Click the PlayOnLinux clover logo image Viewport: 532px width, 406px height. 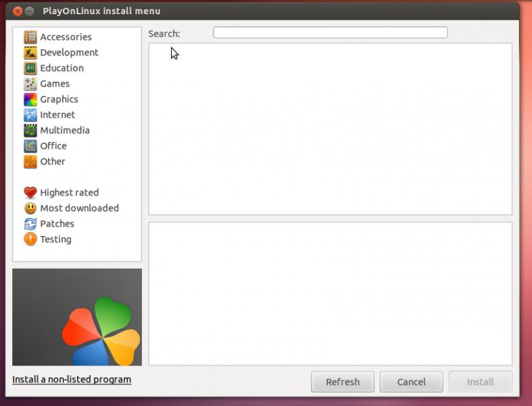(x=101, y=332)
